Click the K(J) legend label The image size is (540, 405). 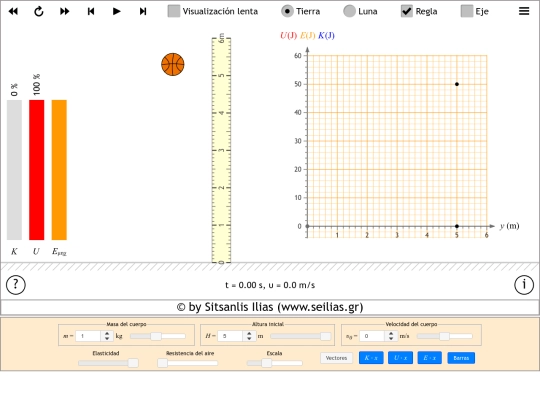[326, 35]
